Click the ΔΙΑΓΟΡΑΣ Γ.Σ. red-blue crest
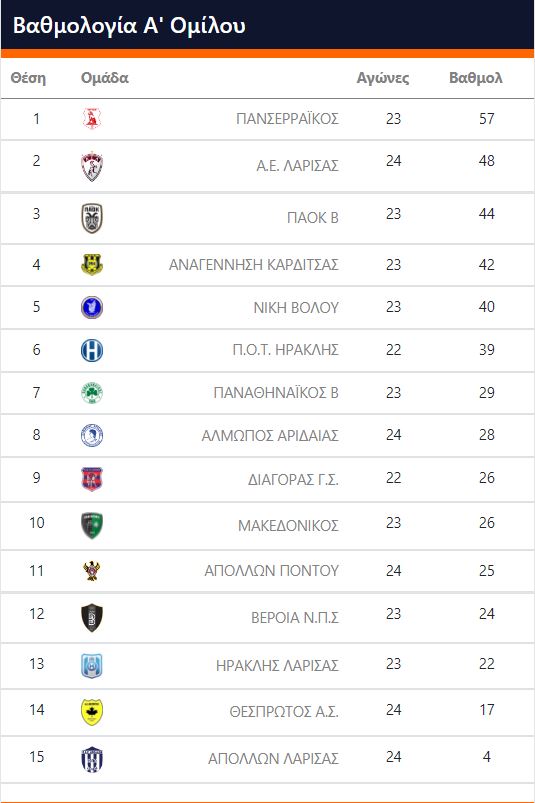The image size is (535, 803). pyautogui.click(x=92, y=479)
